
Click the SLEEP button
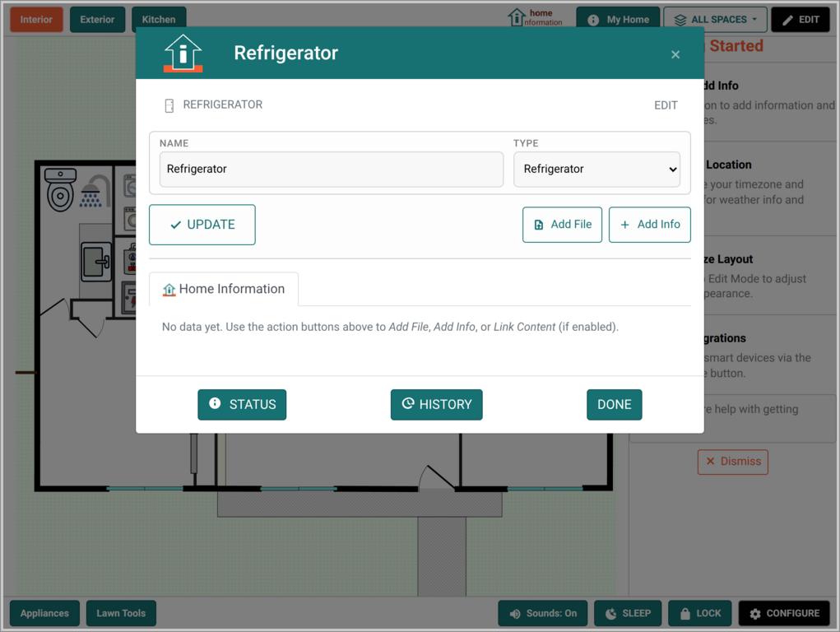628,613
